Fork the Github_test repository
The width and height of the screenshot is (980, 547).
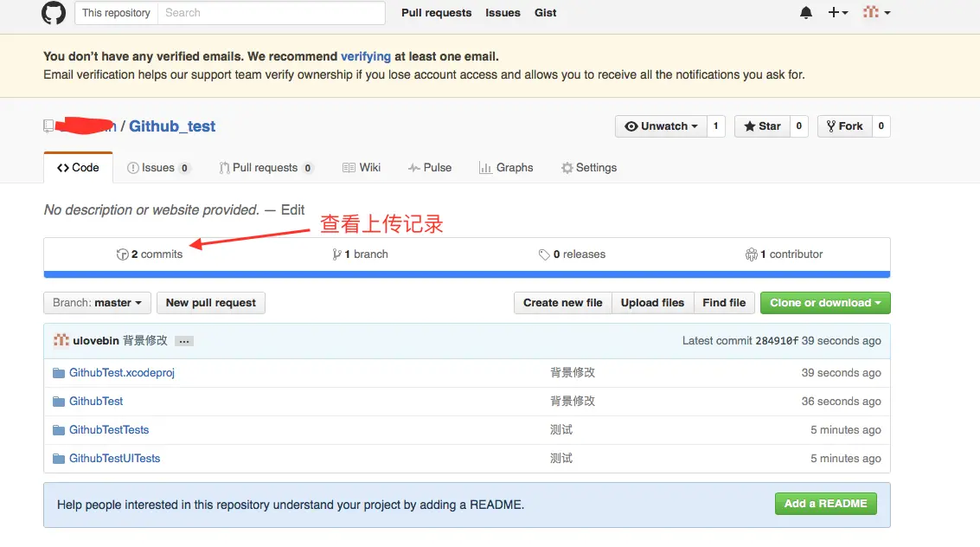(845, 126)
